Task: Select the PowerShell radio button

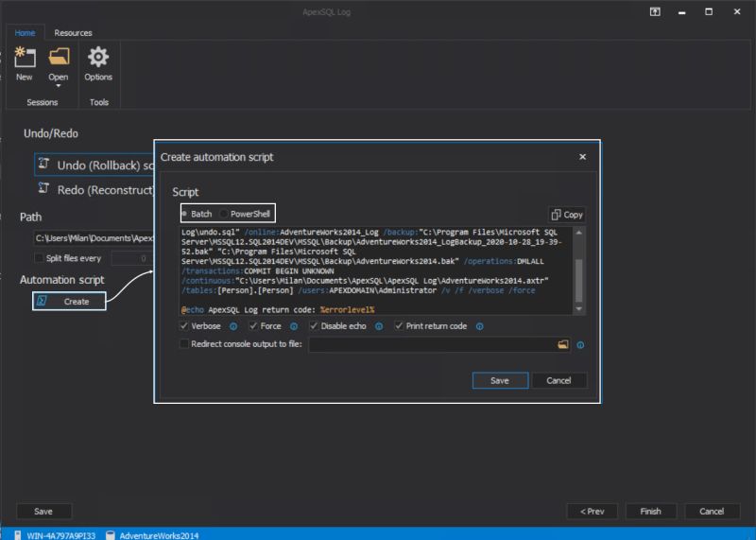Action: coord(224,214)
